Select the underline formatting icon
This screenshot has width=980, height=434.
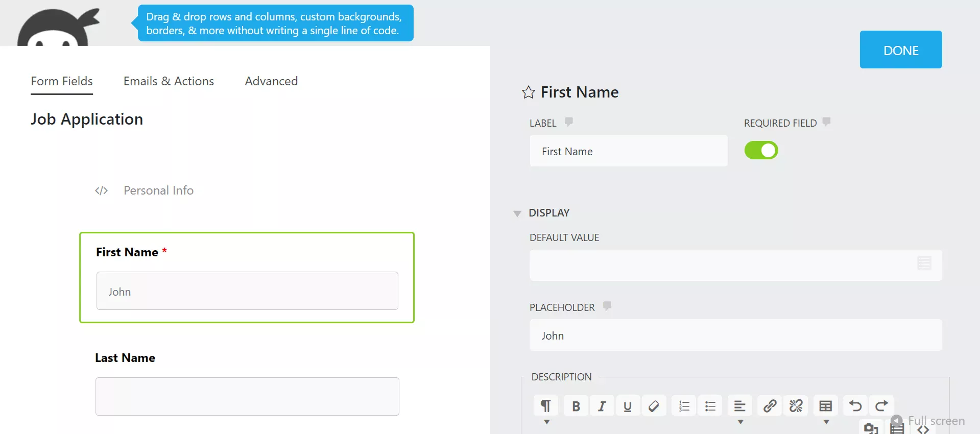click(628, 405)
